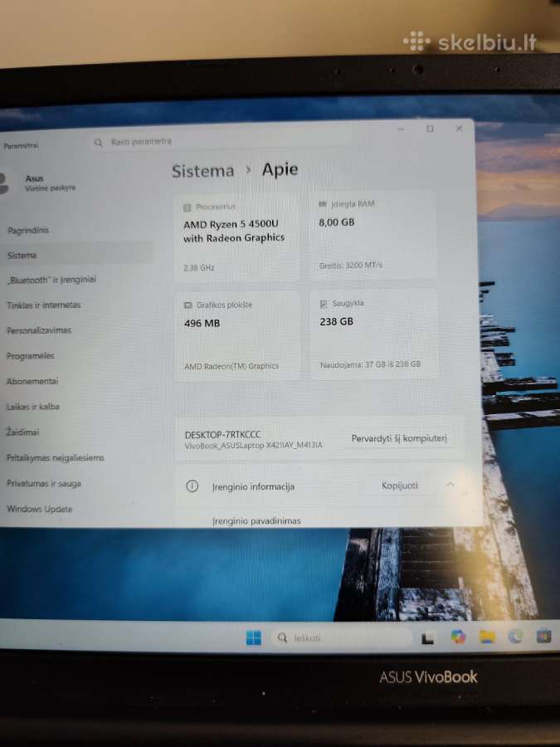Screen dimensions: 560x747
Task: Click Pervardyti šį kompiuterį button
Action: [x=399, y=438]
